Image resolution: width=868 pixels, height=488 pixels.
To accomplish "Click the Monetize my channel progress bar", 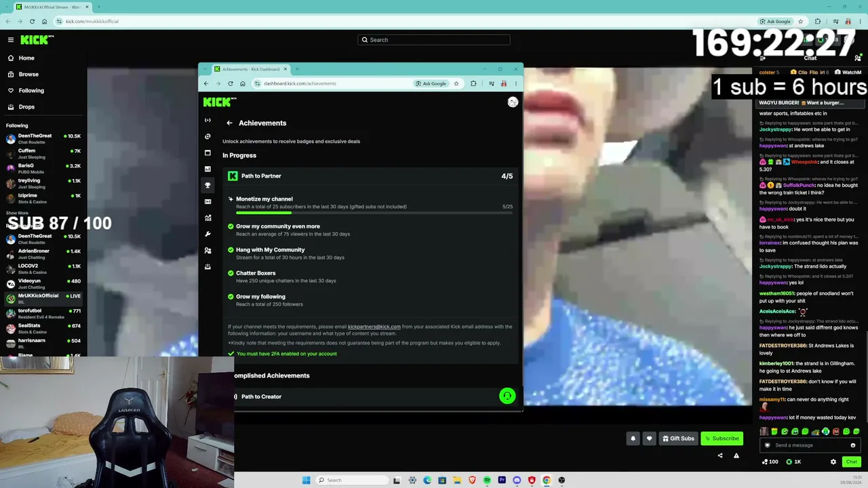I will pyautogui.click(x=374, y=213).
